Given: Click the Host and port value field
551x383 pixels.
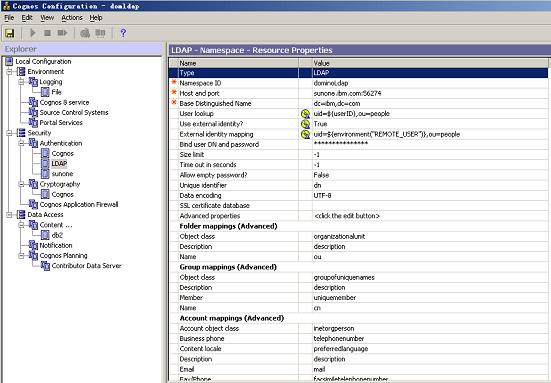Looking at the screenshot, I should (430, 93).
